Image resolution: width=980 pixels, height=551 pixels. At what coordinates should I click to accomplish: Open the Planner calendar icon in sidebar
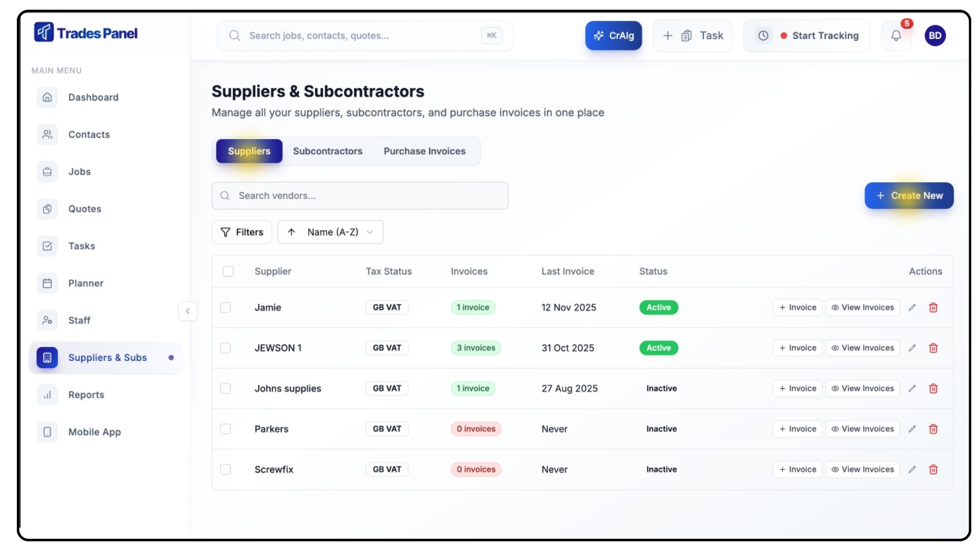point(47,283)
